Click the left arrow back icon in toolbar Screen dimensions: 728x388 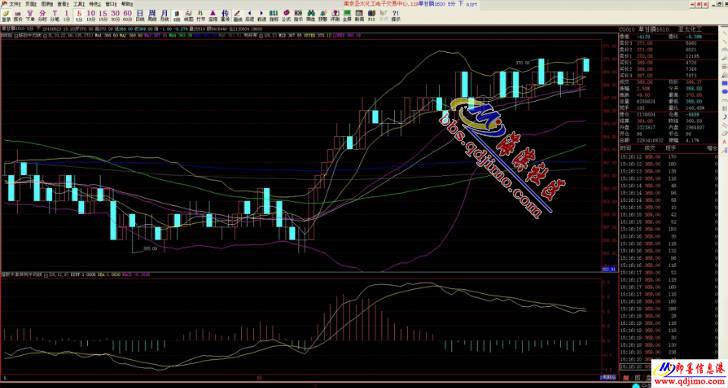(x=249, y=16)
